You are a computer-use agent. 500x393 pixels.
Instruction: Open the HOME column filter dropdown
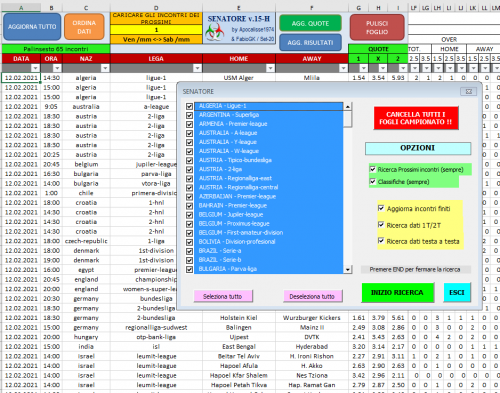[x=270, y=68]
